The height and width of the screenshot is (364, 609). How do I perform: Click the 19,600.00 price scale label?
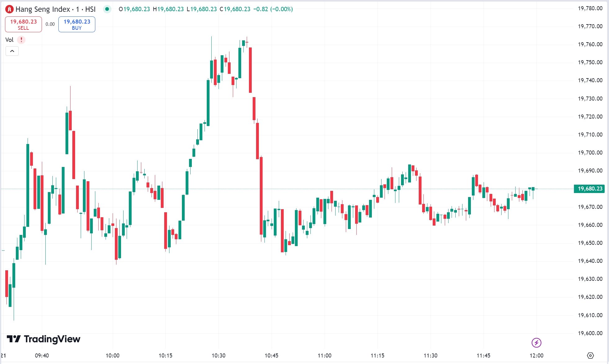tap(590, 333)
